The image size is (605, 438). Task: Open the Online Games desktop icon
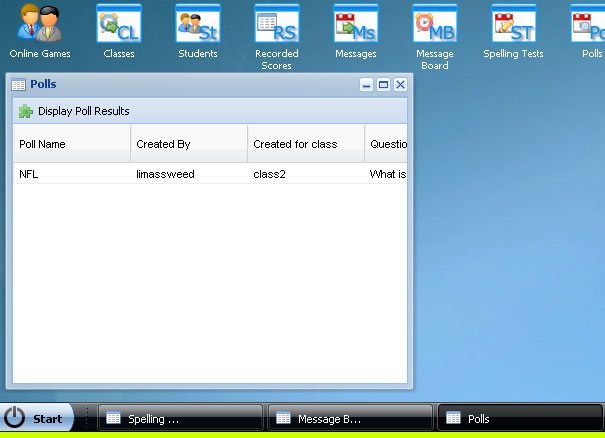tap(40, 28)
